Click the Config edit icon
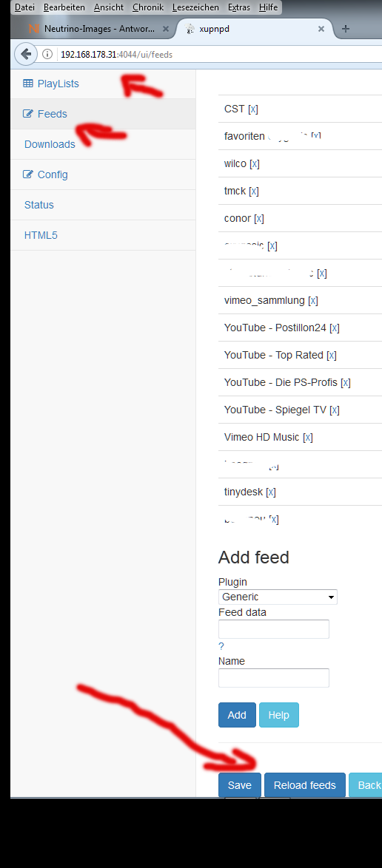 (x=27, y=174)
